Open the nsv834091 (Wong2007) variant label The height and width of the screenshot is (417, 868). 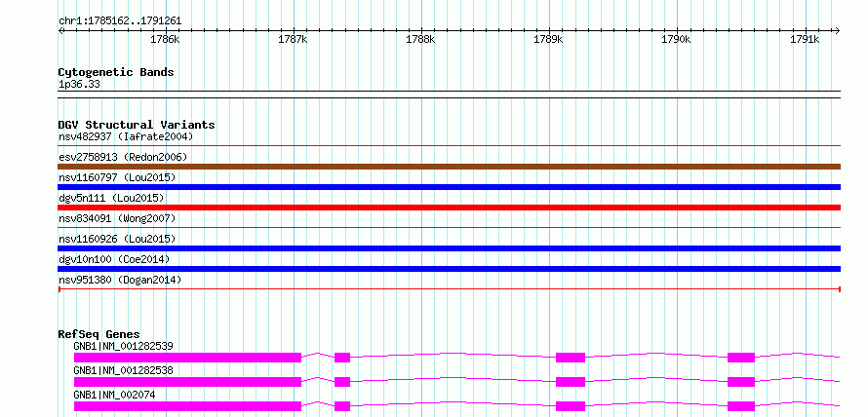117,218
